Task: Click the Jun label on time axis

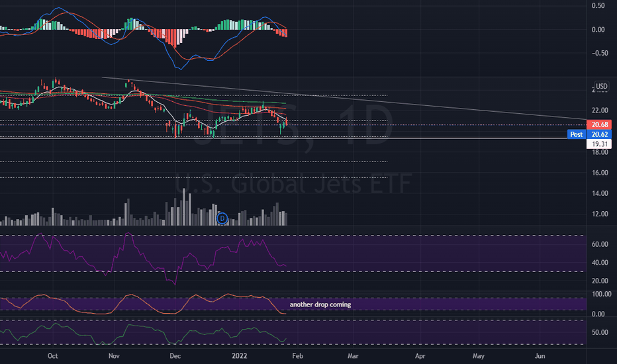Action: [540, 356]
